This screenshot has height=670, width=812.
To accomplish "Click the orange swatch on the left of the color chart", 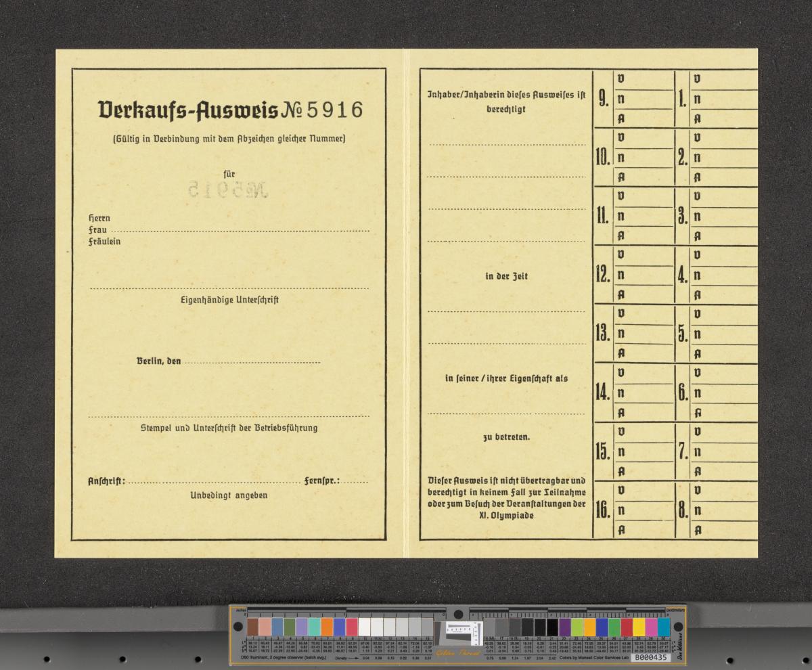I will pos(327,627).
